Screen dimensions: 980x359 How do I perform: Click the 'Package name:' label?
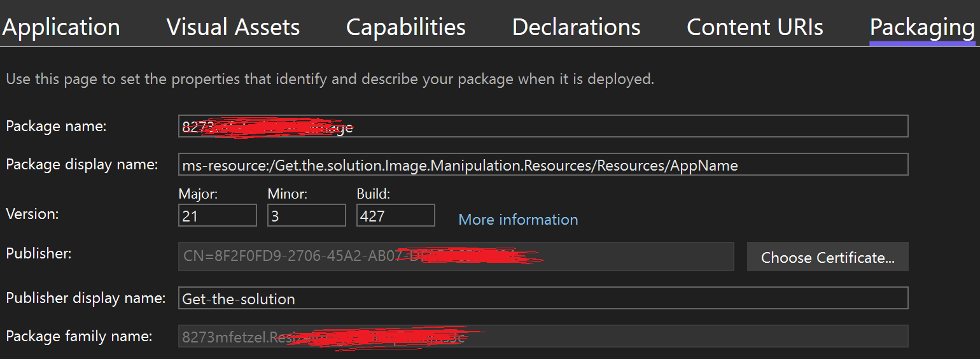(56, 126)
